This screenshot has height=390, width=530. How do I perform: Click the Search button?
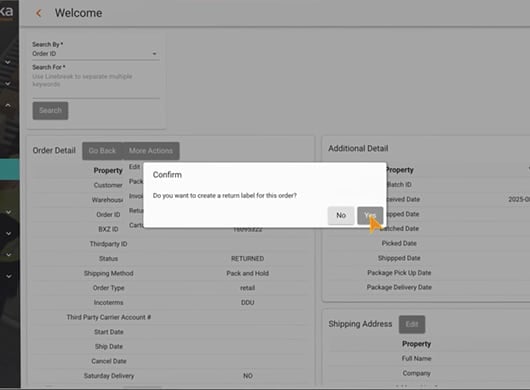pyautogui.click(x=50, y=111)
